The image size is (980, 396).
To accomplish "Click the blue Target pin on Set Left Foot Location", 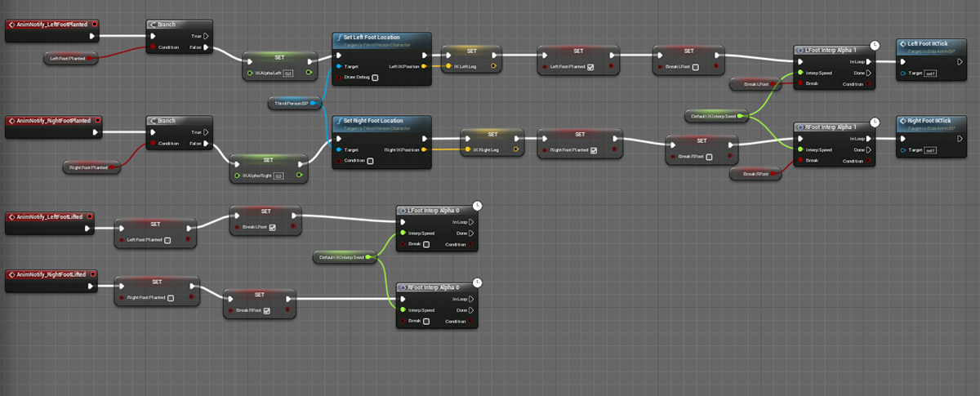I will click(x=339, y=65).
